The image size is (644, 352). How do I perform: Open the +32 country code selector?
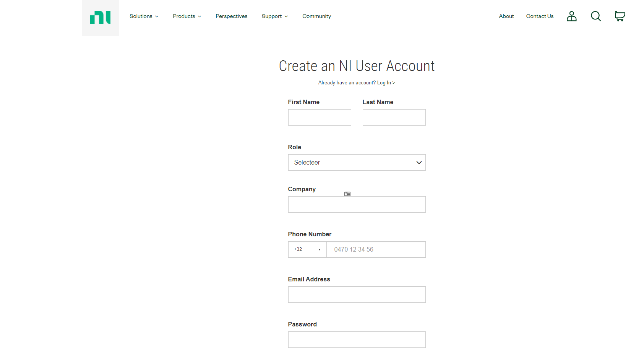point(307,249)
